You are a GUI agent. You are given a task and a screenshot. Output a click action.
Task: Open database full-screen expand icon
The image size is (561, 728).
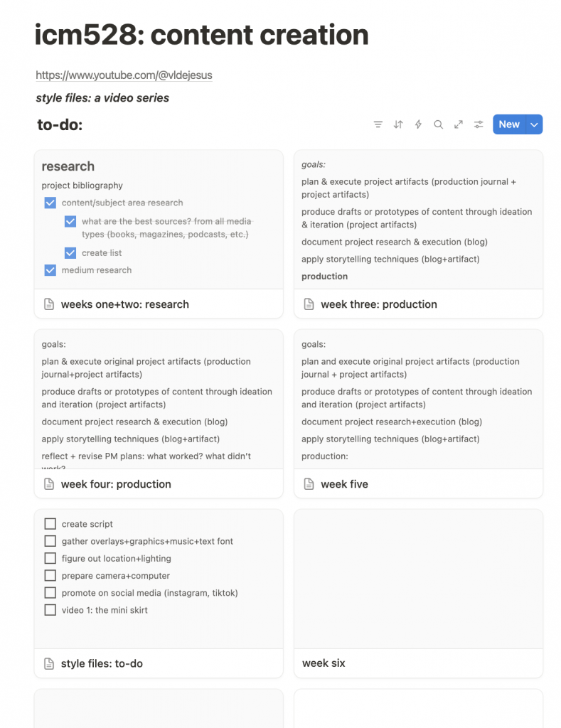[459, 124]
